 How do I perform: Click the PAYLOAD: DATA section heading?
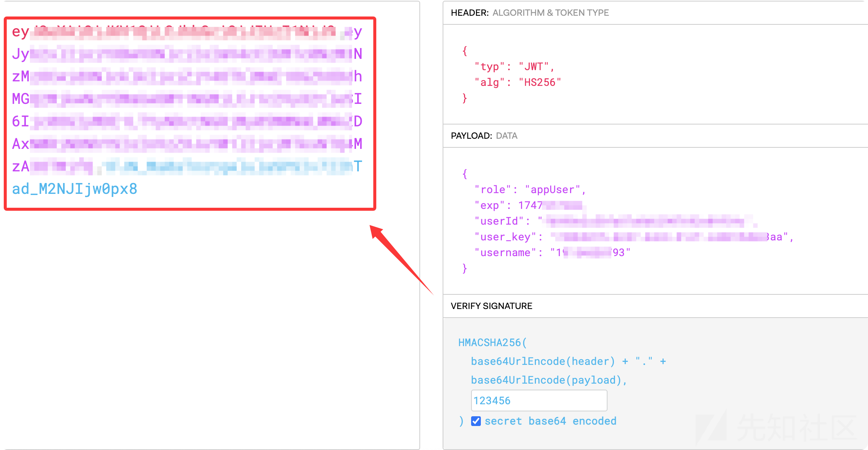484,136
